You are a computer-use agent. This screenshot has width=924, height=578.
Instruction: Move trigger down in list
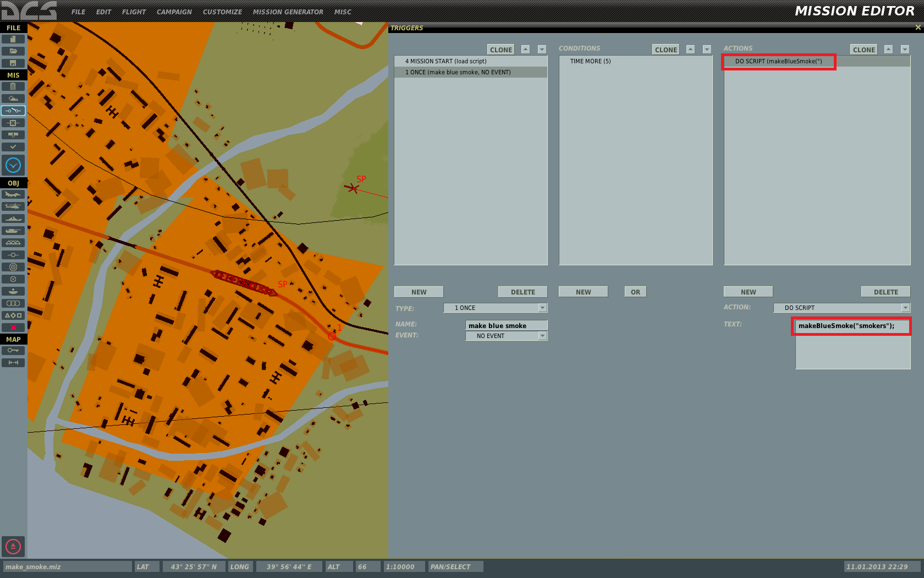542,50
